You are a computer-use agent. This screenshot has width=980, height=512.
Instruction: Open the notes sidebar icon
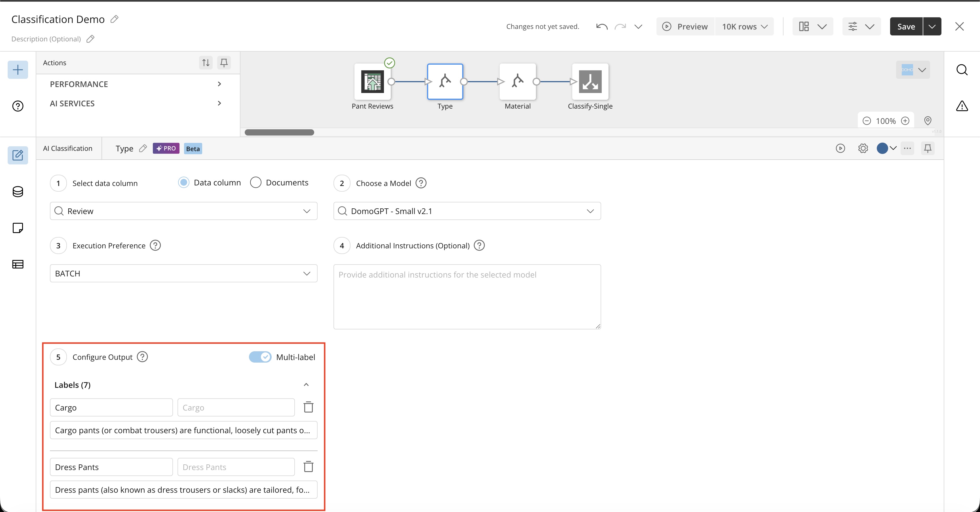point(18,228)
